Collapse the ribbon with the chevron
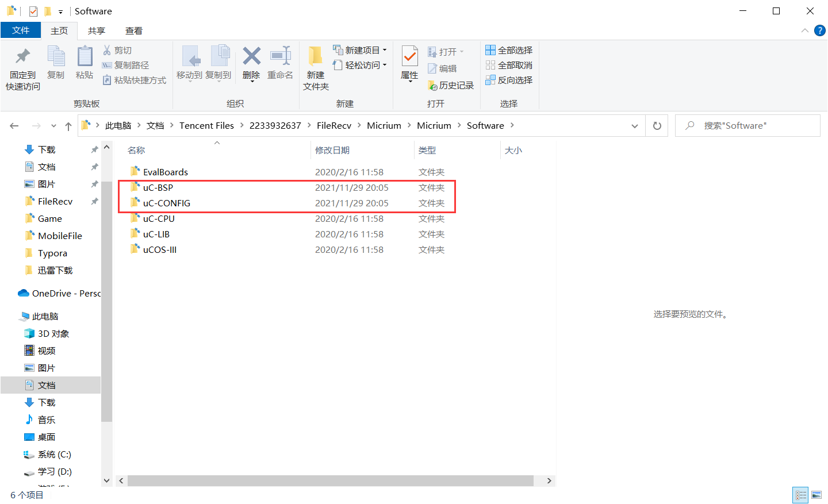Viewport: 828px width, 504px height. [x=804, y=30]
